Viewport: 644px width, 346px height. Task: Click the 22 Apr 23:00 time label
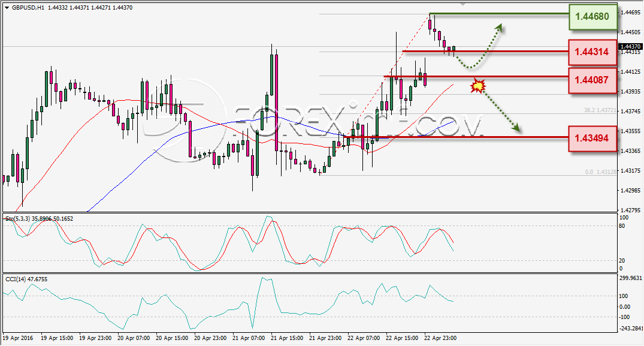coord(440,338)
